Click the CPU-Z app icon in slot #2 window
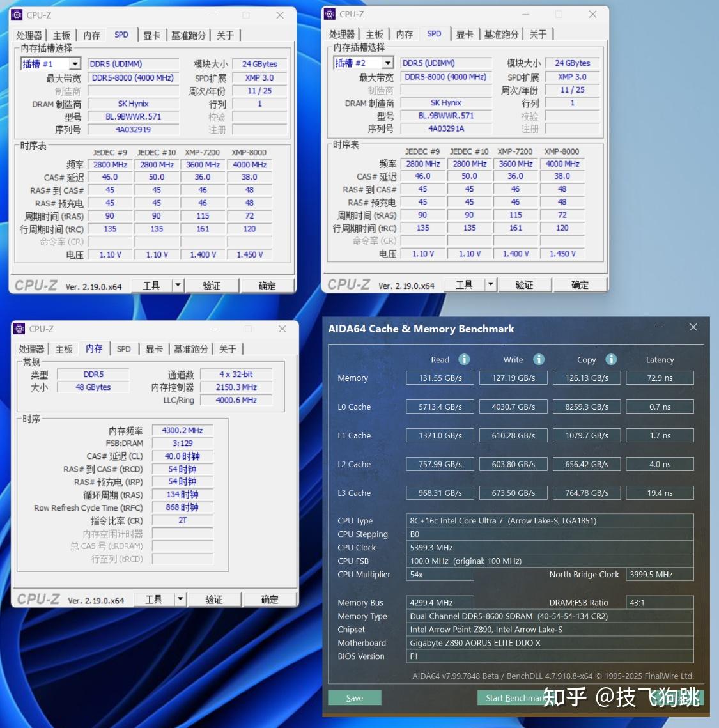This screenshot has height=728, width=719. pyautogui.click(x=330, y=14)
